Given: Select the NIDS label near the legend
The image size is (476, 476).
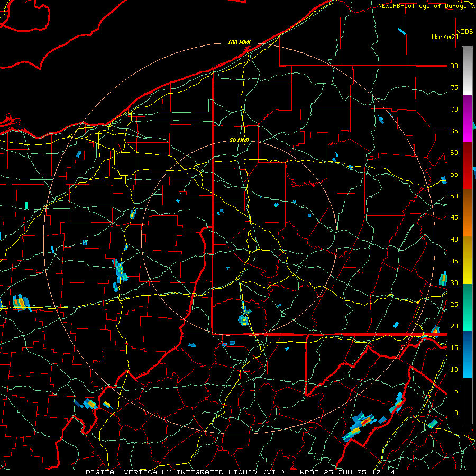Looking at the screenshot, I should click(464, 32).
